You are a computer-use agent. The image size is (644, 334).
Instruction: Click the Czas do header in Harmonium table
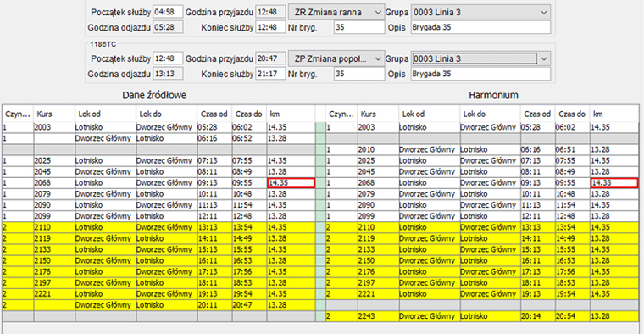[572, 114]
